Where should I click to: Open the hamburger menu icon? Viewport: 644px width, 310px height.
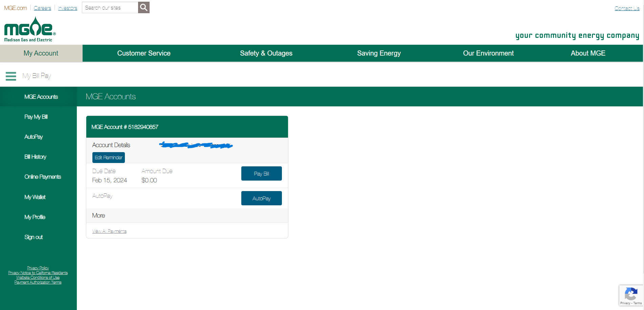[x=11, y=76]
